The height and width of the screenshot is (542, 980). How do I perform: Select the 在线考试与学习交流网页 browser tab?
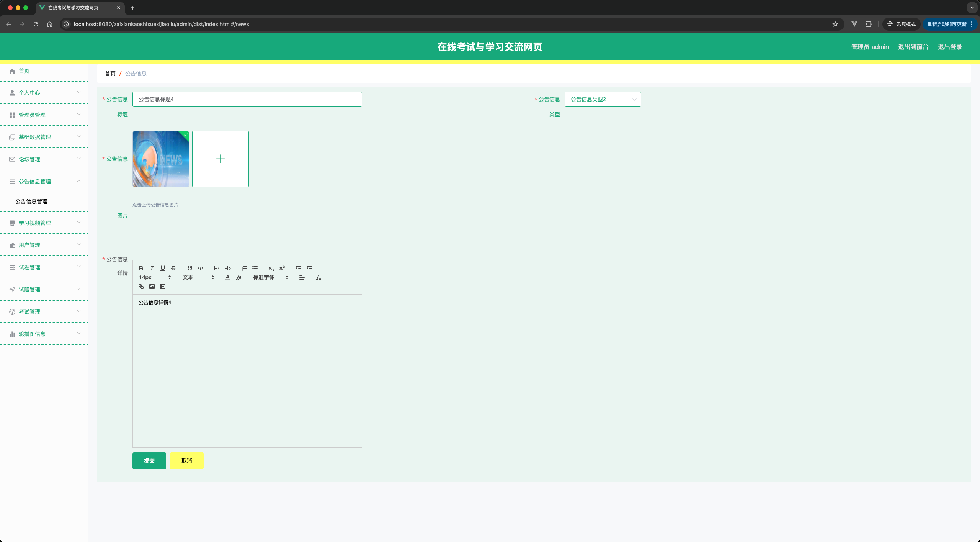(80, 8)
